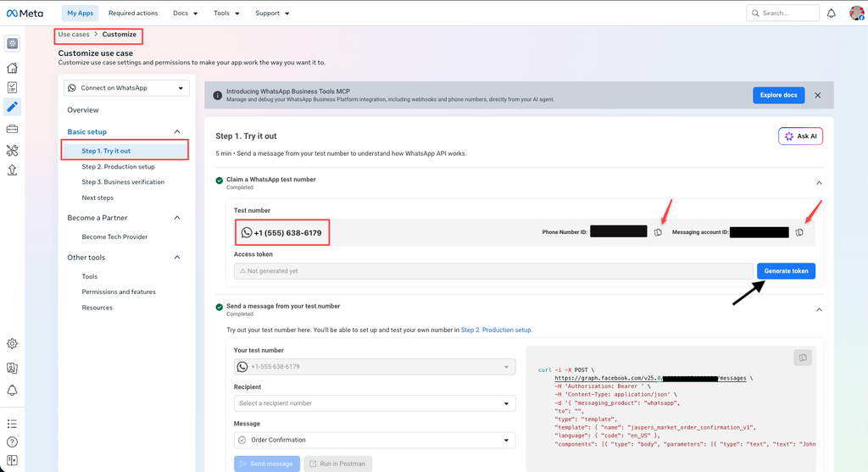This screenshot has height=472, width=868.
Task: Click the Generate token button
Action: tap(786, 271)
